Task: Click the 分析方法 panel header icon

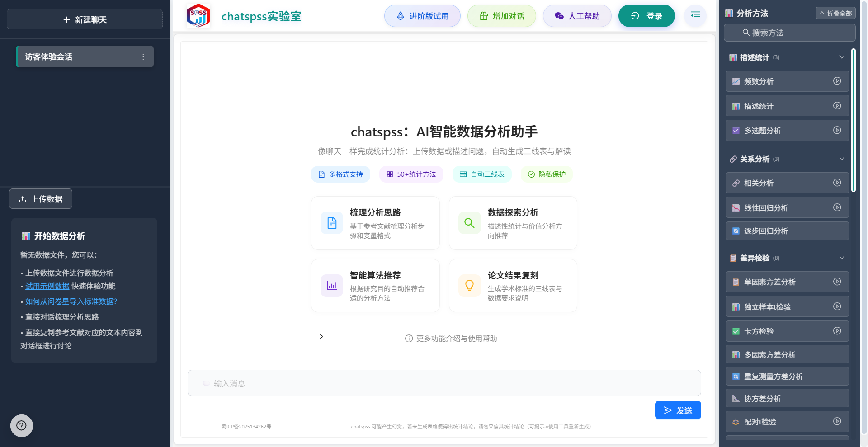Action: point(729,14)
